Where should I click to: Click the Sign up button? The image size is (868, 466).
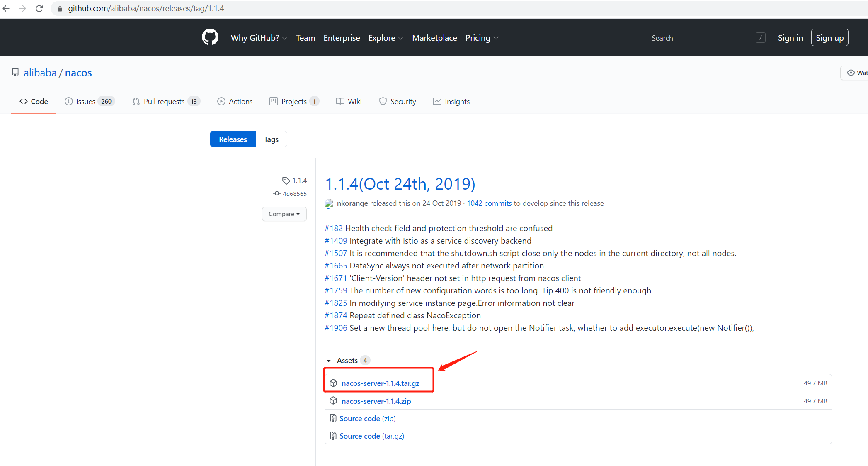click(830, 38)
